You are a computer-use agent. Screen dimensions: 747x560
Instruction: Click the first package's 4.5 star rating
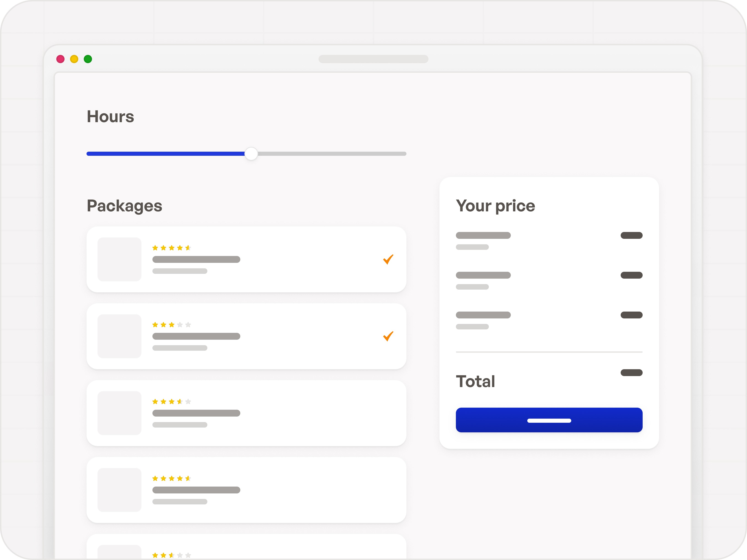pyautogui.click(x=172, y=248)
